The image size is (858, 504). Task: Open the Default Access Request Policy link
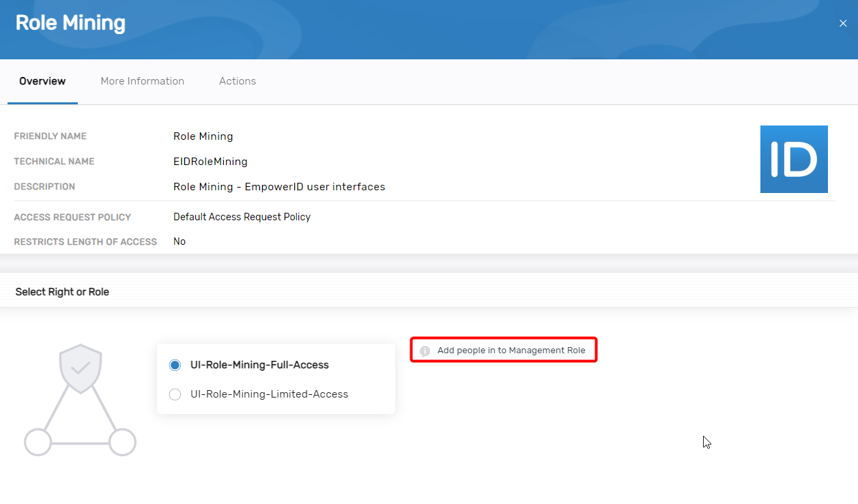(x=242, y=217)
